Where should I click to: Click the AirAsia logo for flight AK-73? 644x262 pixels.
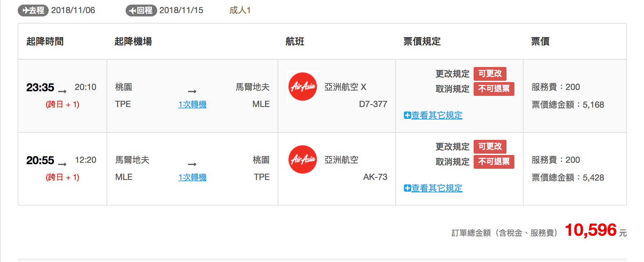(x=303, y=160)
